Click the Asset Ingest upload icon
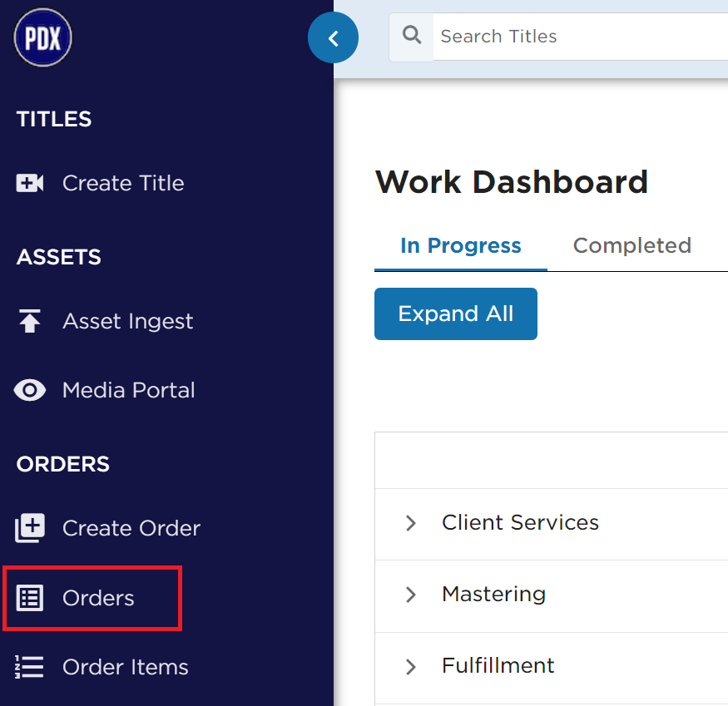728x706 pixels. click(30, 321)
